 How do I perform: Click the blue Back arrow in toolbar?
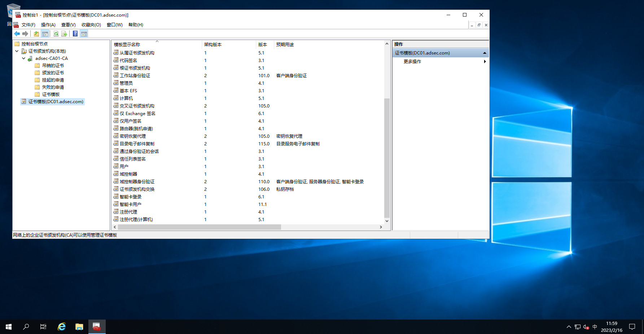tap(17, 34)
